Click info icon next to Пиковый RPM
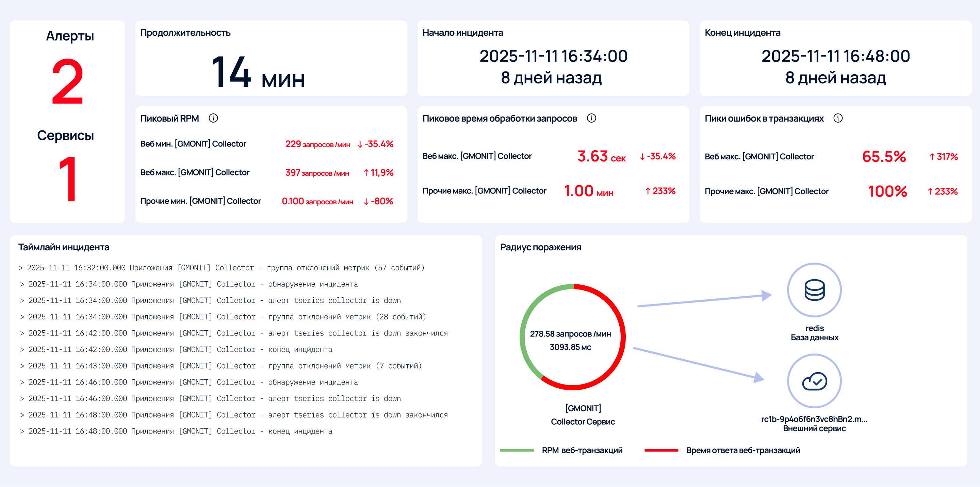This screenshot has height=487, width=980. click(x=213, y=118)
